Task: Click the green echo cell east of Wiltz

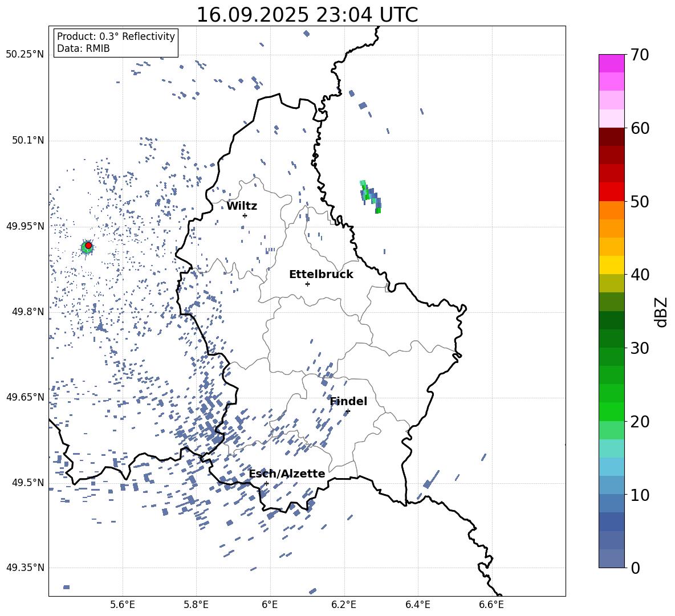Action: point(371,197)
